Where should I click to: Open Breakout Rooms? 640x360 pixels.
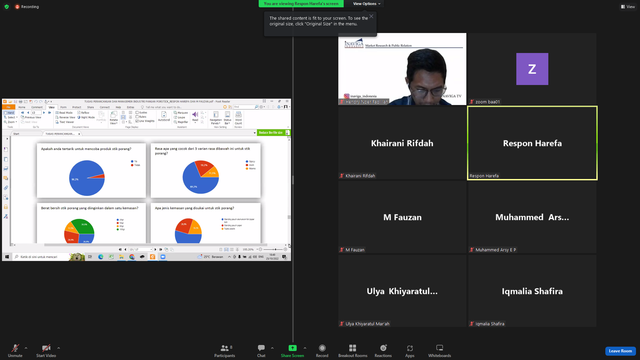pyautogui.click(x=353, y=350)
